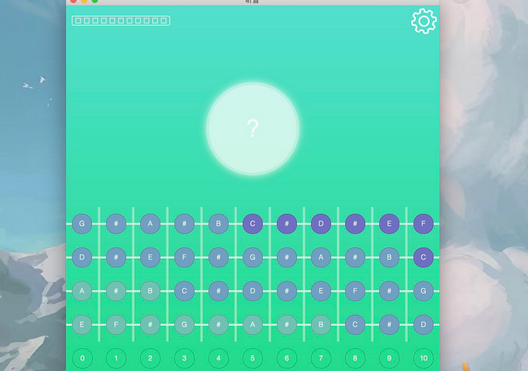Select note C at fret 8, E string

[x=355, y=325]
